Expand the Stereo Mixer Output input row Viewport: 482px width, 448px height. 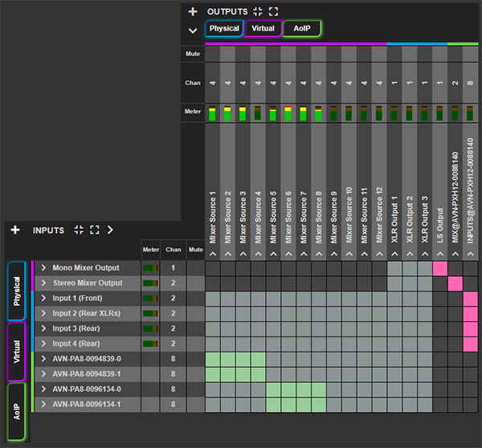point(43,283)
